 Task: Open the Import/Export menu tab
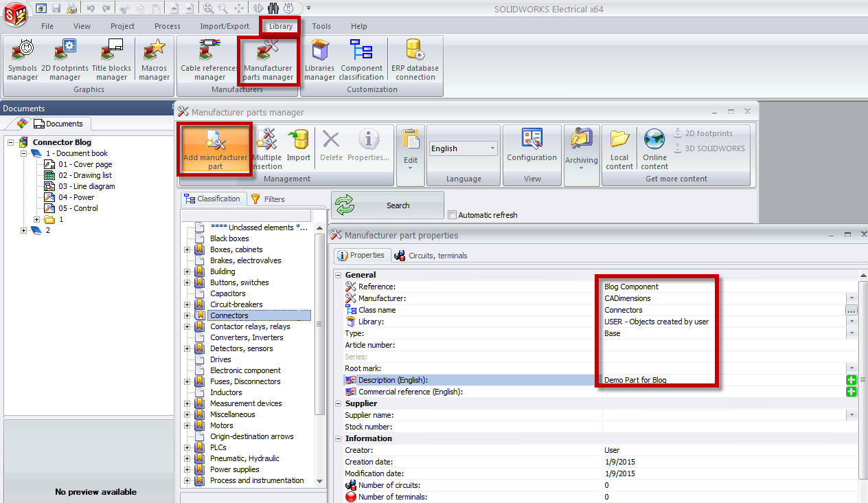225,26
